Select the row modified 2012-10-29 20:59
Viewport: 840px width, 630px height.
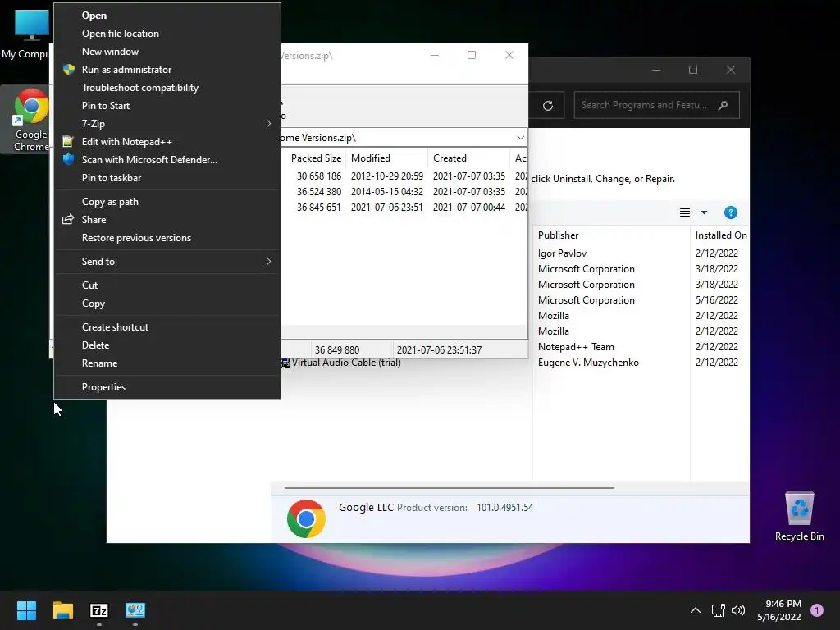(x=404, y=176)
